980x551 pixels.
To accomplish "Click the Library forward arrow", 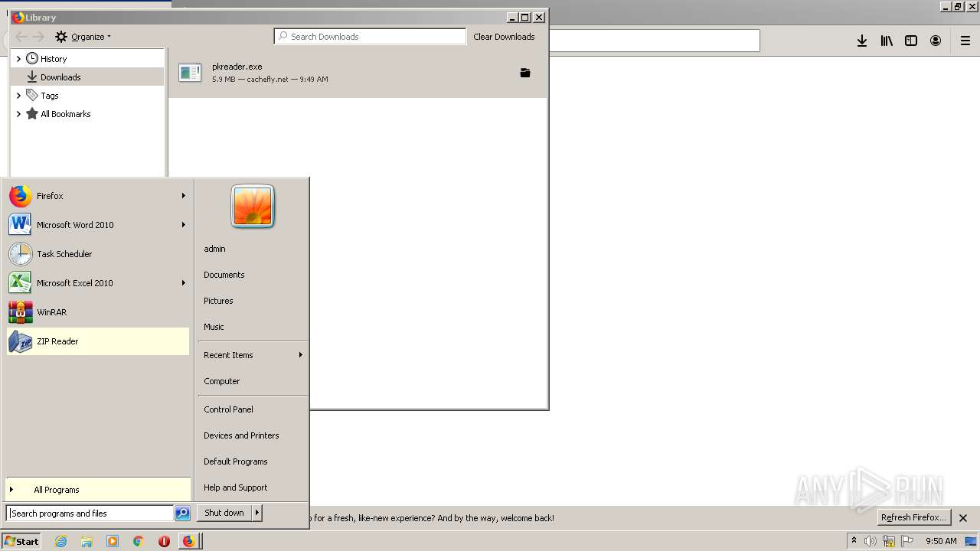I will [x=38, y=37].
